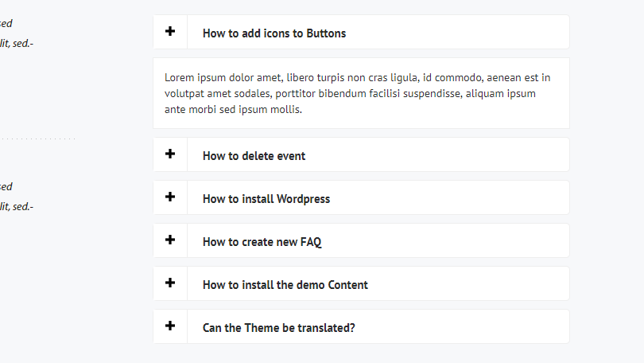Click plus icon beside How to add icons to Buttons

170,32
